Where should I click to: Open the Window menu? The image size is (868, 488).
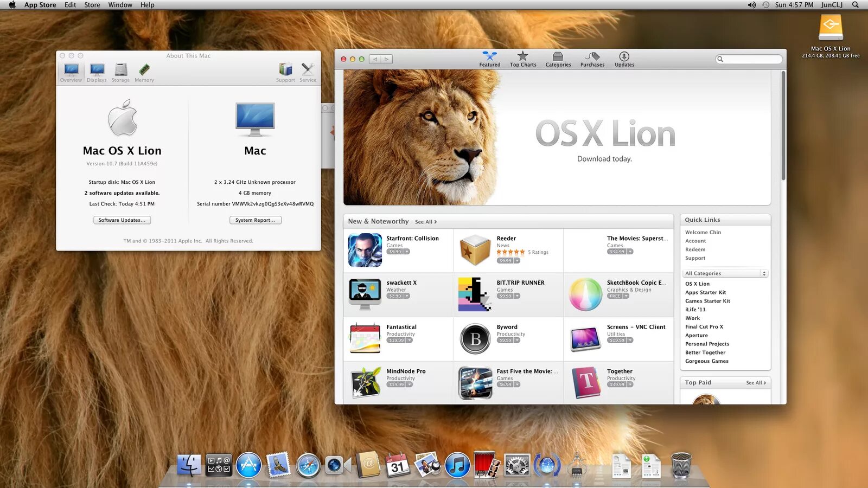click(120, 5)
